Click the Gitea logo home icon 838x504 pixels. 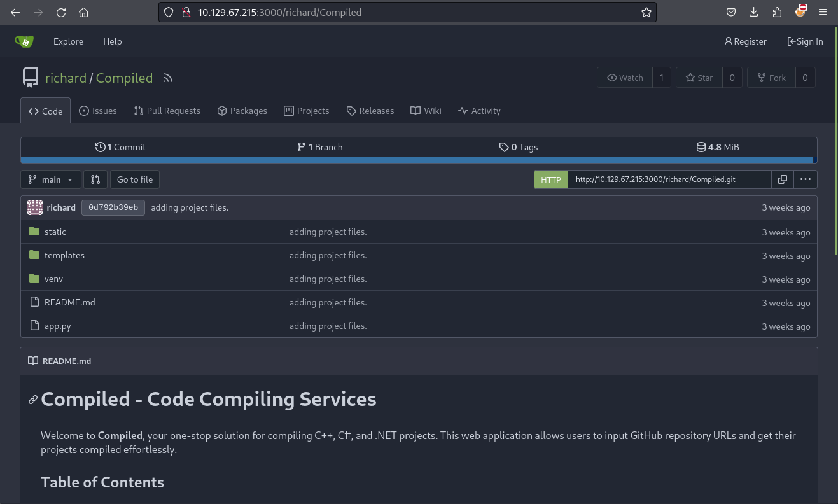24,41
